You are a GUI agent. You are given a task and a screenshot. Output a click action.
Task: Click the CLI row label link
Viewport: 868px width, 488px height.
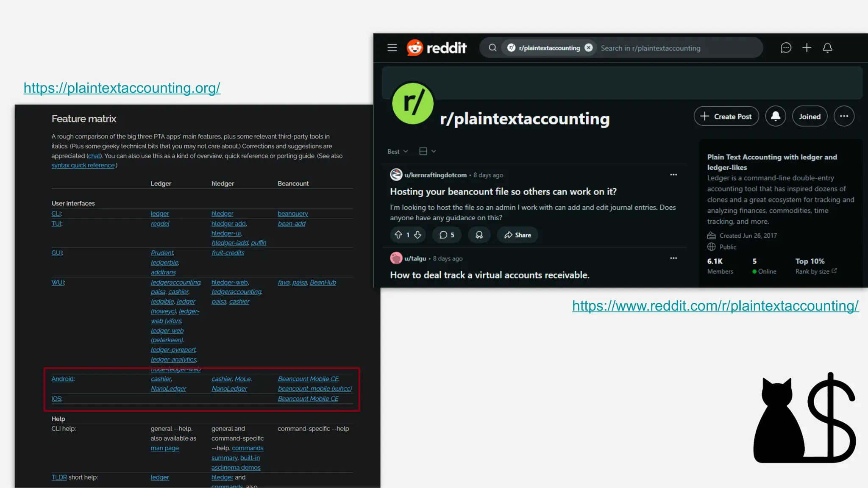56,213
